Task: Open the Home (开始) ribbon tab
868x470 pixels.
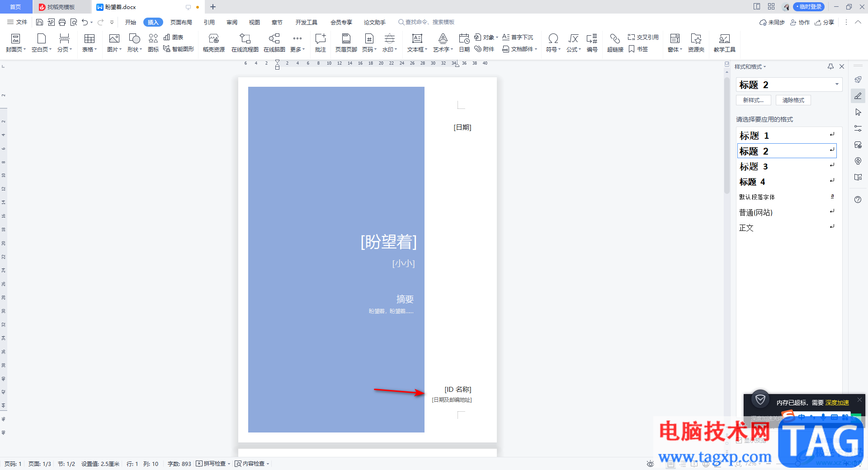Action: (131, 22)
